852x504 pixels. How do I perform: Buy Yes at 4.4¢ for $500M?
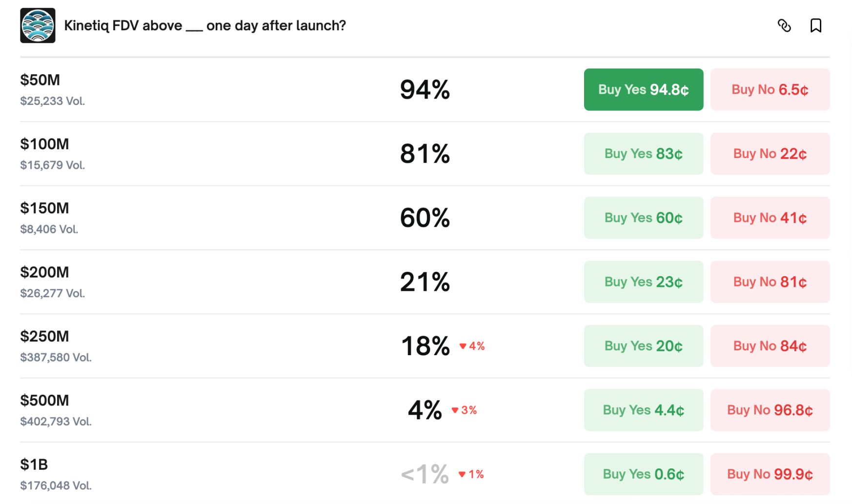(643, 410)
